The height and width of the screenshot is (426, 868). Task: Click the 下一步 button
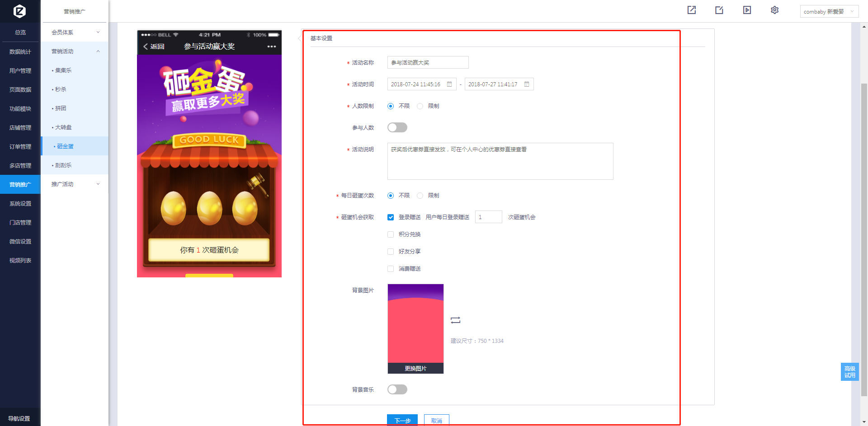click(x=402, y=420)
